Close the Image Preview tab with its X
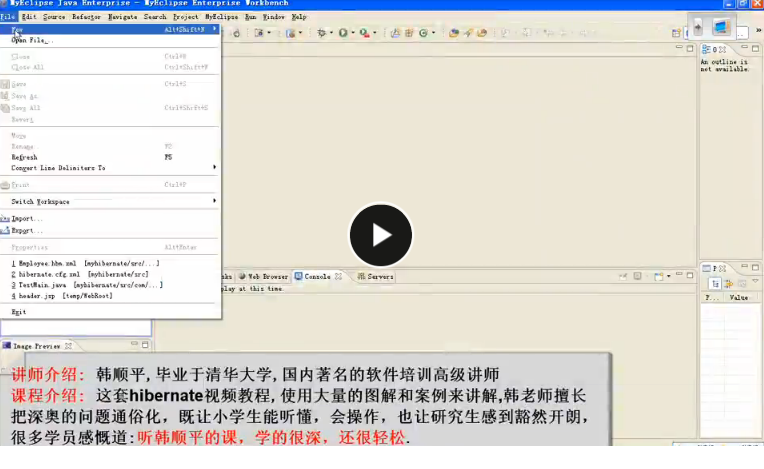Image resolution: width=764 pixels, height=469 pixels. [68, 346]
